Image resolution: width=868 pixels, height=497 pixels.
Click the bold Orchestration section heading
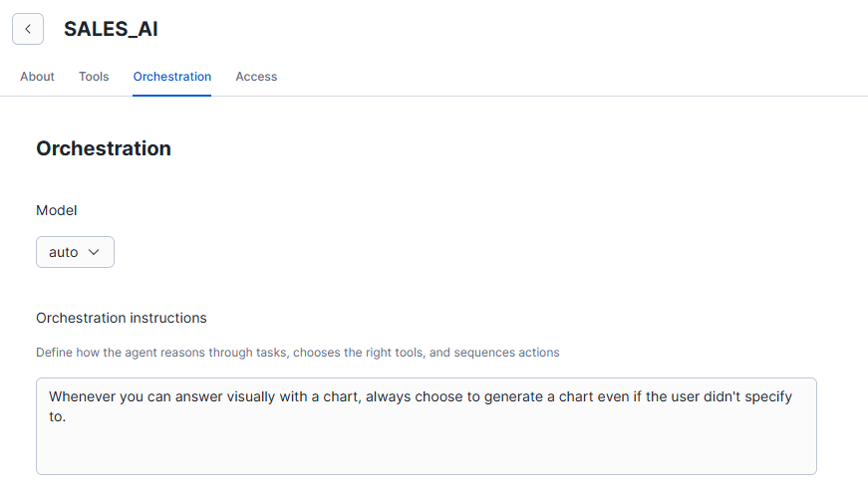pos(104,148)
